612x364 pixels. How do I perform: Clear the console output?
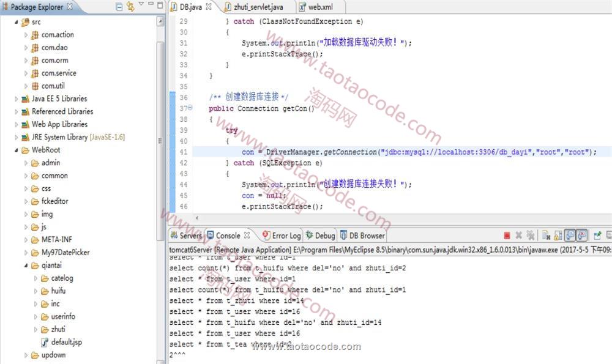[x=547, y=236]
